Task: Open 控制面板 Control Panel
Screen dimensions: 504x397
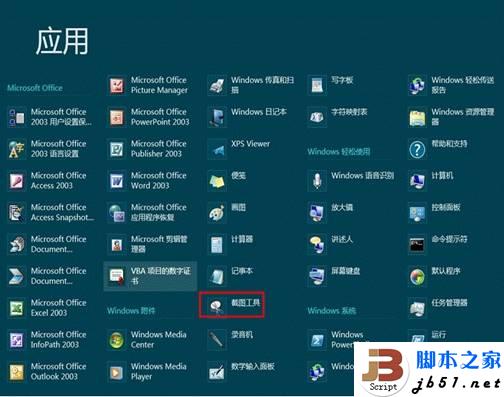Action: coord(417,212)
